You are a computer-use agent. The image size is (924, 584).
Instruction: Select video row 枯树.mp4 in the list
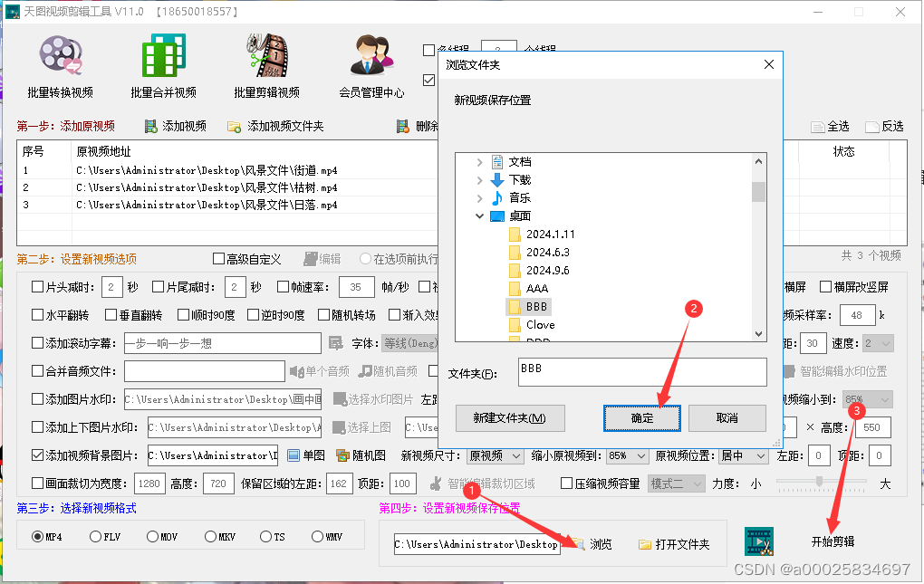pyautogui.click(x=207, y=187)
